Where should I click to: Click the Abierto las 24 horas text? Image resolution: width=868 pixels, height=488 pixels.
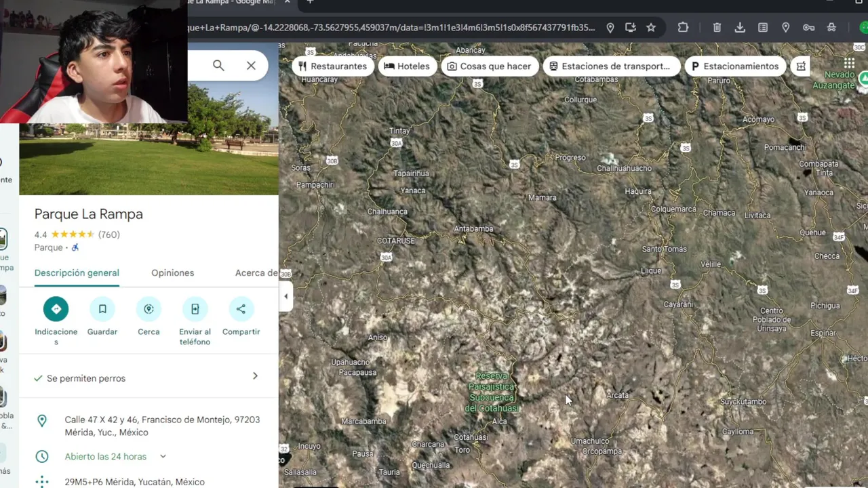(106, 457)
